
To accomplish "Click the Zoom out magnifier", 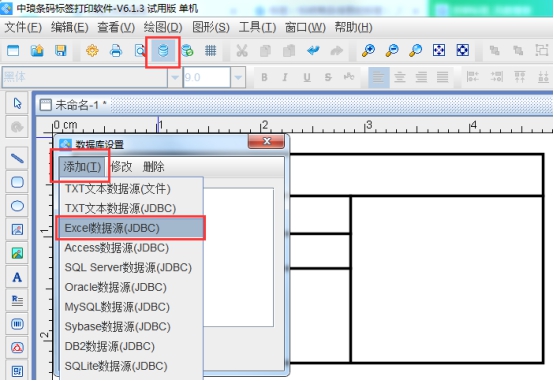I will click(392, 51).
